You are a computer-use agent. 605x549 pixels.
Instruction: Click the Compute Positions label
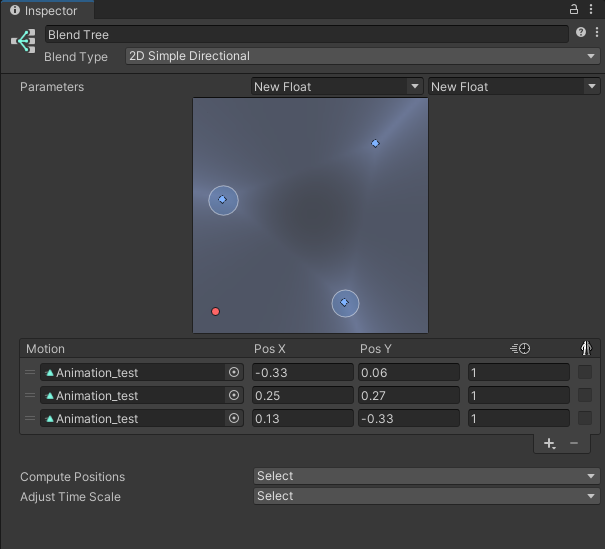(73, 477)
